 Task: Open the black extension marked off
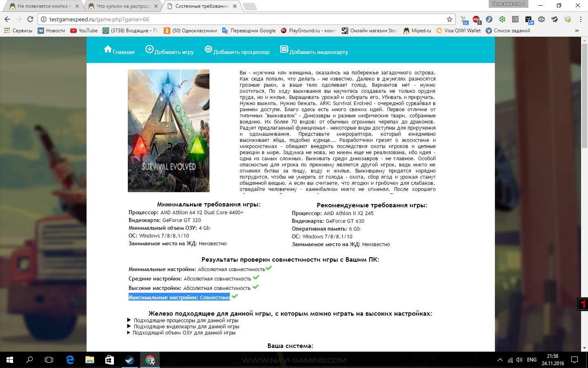(x=528, y=20)
